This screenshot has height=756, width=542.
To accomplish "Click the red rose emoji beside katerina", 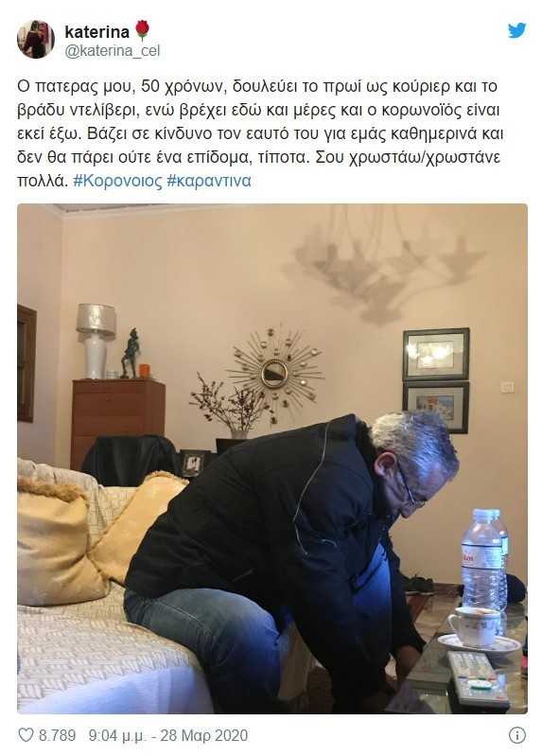I will tap(142, 30).
